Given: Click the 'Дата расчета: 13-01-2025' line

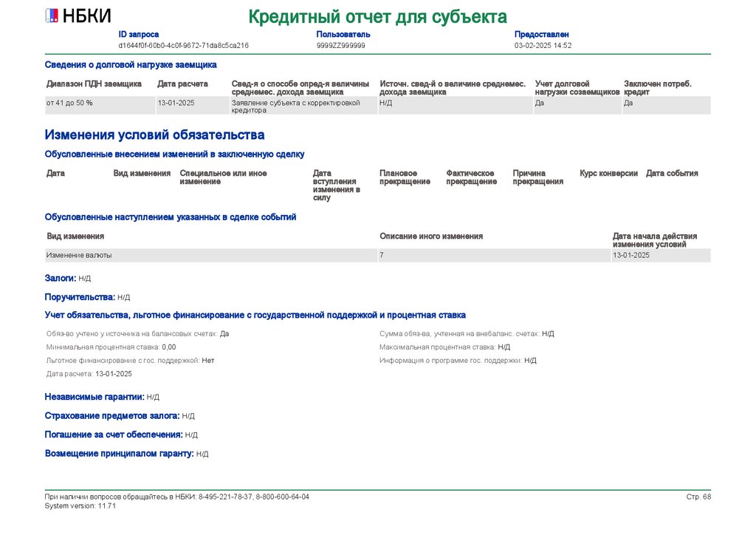Looking at the screenshot, I should click(89, 374).
